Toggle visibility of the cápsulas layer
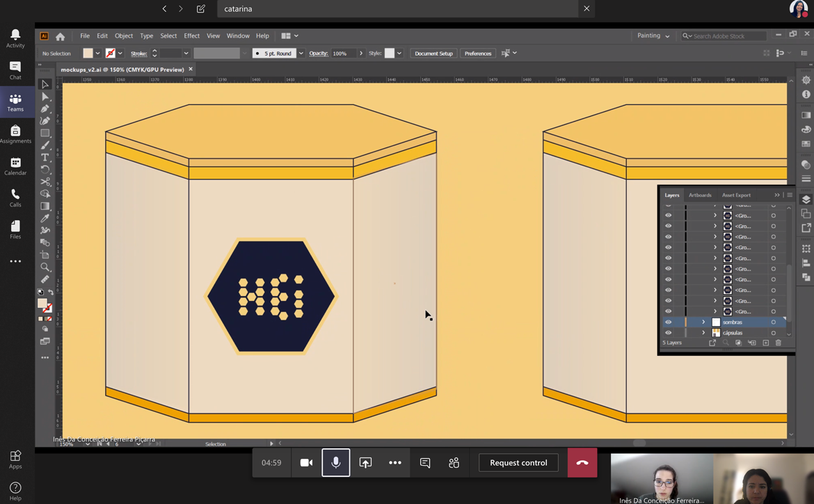 pos(669,333)
